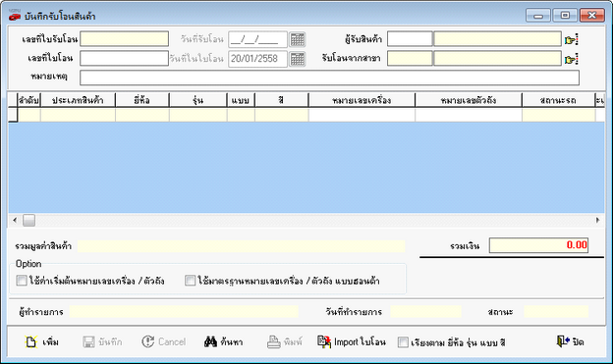This screenshot has height=364, width=613.
Task: Click the เพิ่ม (add new) icon
Action: pos(31,342)
